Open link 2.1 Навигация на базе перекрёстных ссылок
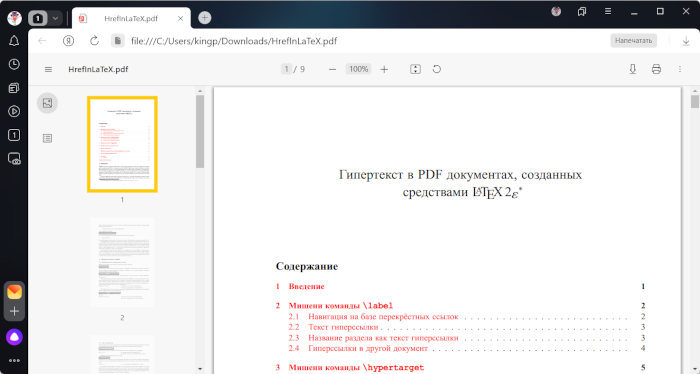The height and width of the screenshot is (374, 700). pos(373,316)
